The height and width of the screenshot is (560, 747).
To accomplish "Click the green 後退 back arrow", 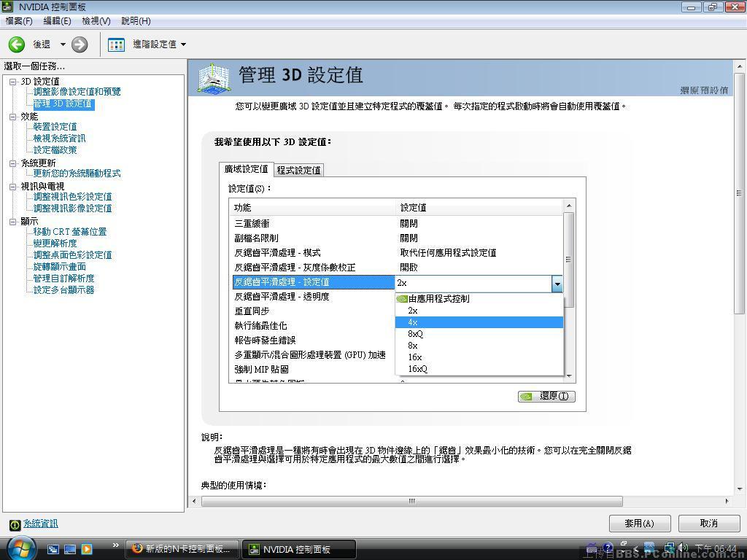I will coord(18,44).
